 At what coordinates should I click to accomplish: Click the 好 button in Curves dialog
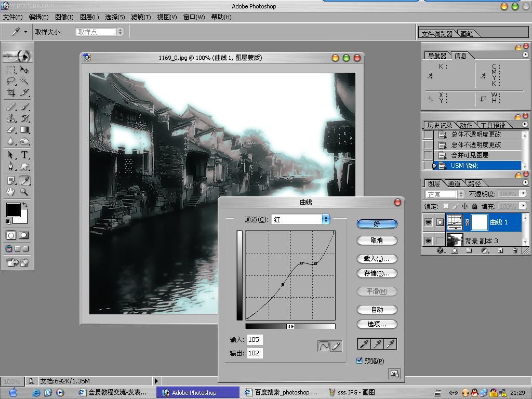377,224
